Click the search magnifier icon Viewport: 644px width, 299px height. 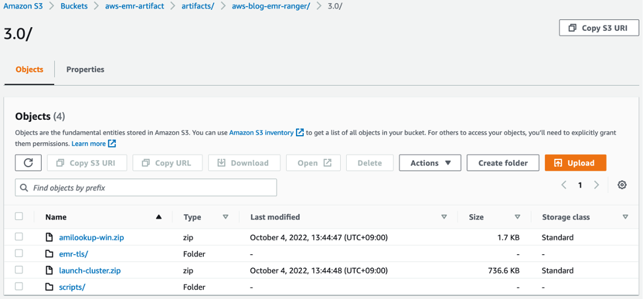point(24,188)
